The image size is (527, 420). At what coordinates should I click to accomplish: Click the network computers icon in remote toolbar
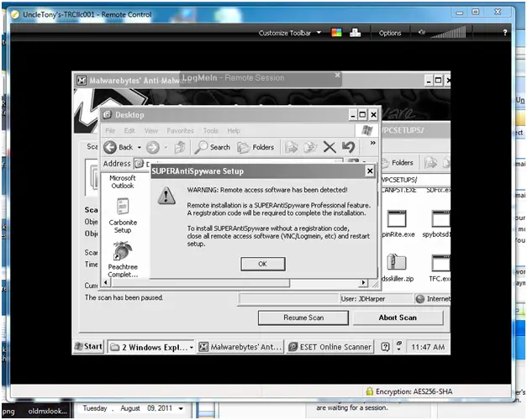356,33
